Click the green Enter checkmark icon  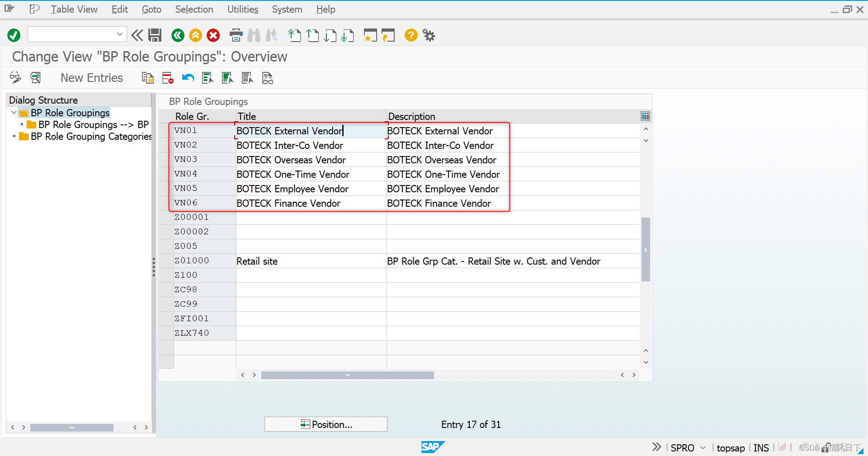pos(14,35)
